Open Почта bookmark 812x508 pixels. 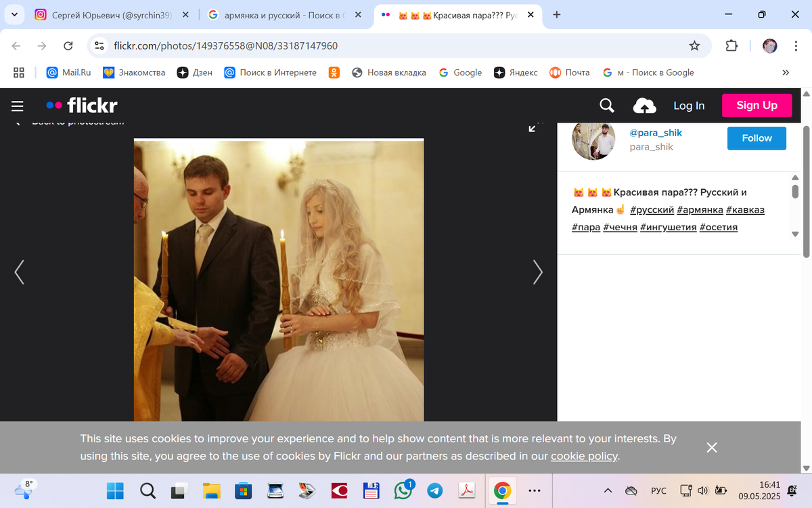click(570, 72)
